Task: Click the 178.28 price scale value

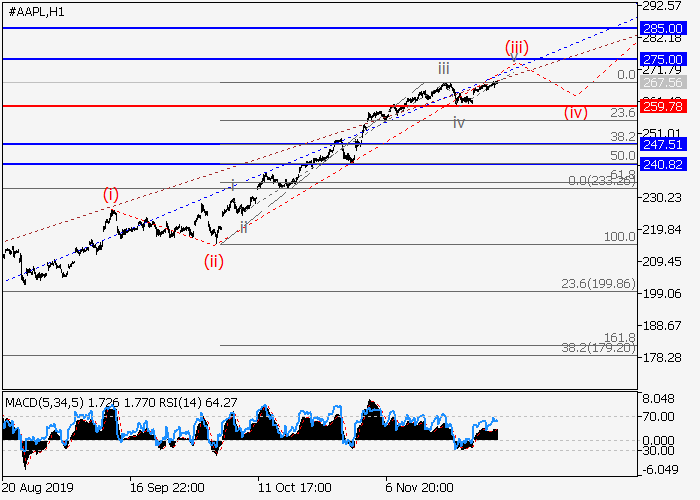Action: tap(662, 358)
